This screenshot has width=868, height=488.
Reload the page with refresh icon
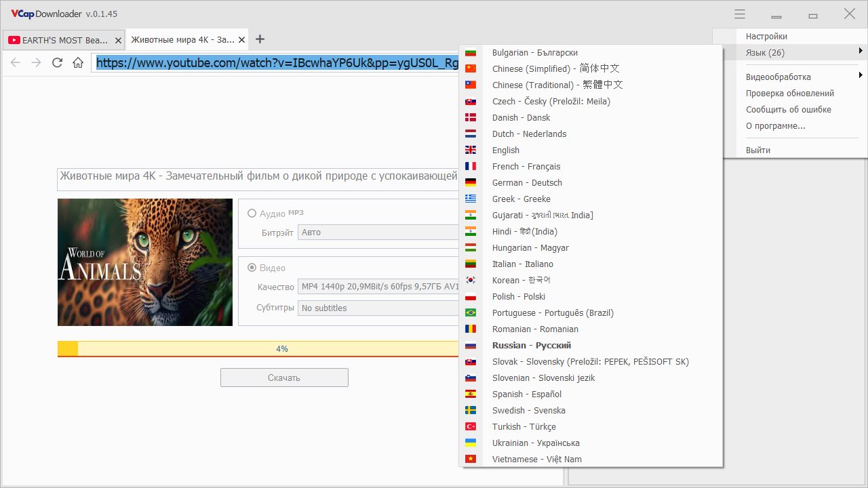(58, 63)
